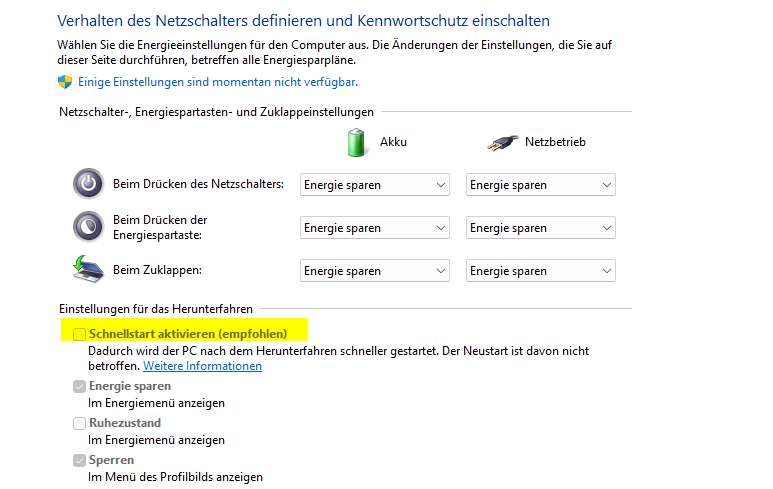Open Netzschalter dropdown for Akku

coord(374,185)
